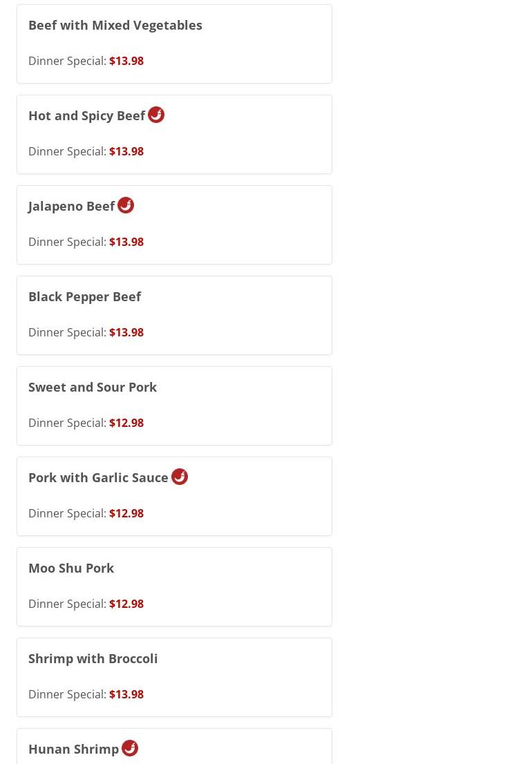
Task: Click Dinner Special label under Black Pepper Beef
Action: pos(67,332)
